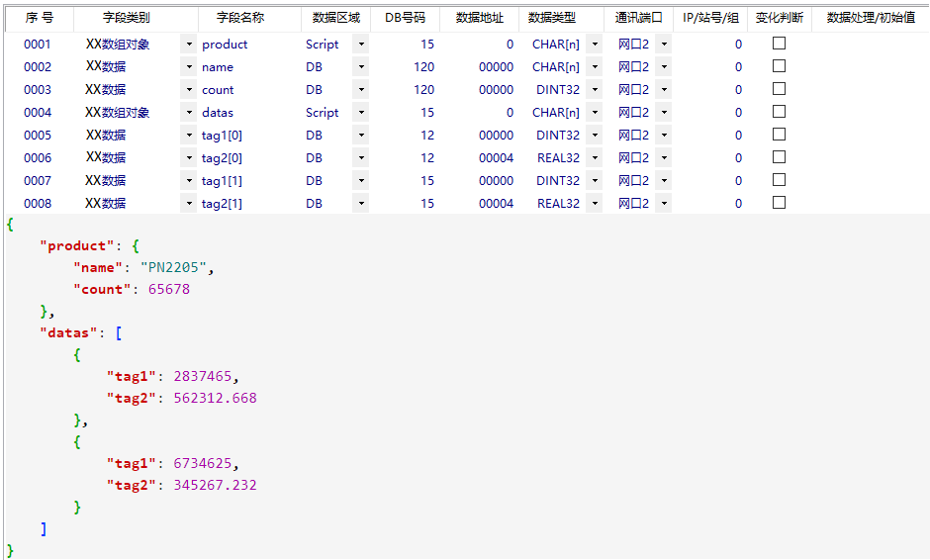The height and width of the screenshot is (560, 930).
Task: Check the 变化判断 box for row 0003
Action: (x=779, y=89)
